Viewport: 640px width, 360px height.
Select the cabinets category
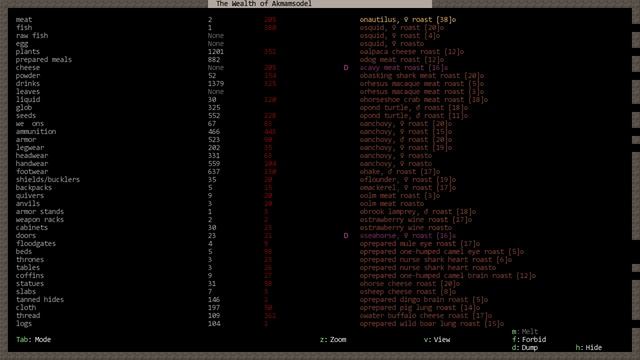[x=32, y=227]
